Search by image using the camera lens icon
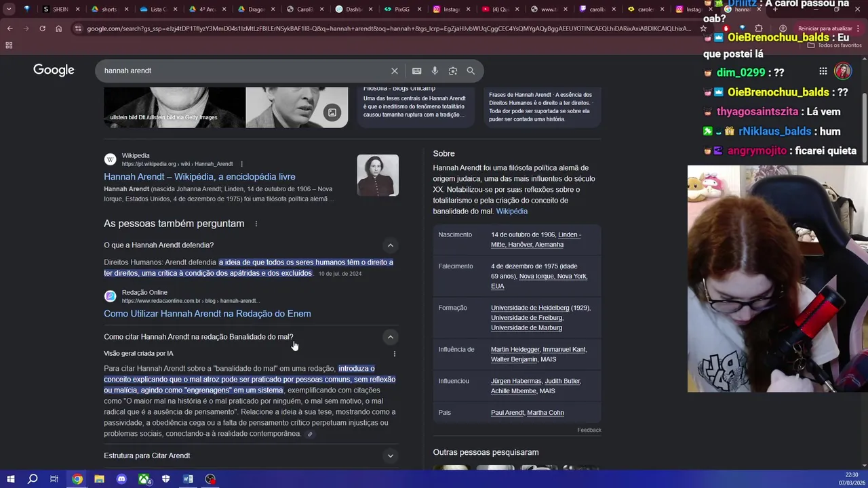868x488 pixels. 453,70
